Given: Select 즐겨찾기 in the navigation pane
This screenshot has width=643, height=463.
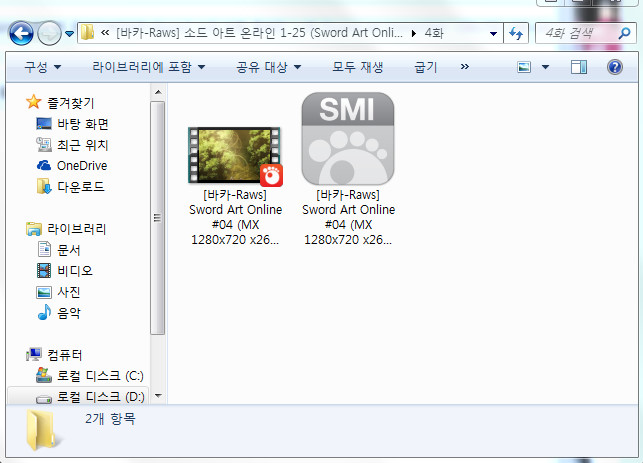Looking at the screenshot, I should click(x=71, y=103).
